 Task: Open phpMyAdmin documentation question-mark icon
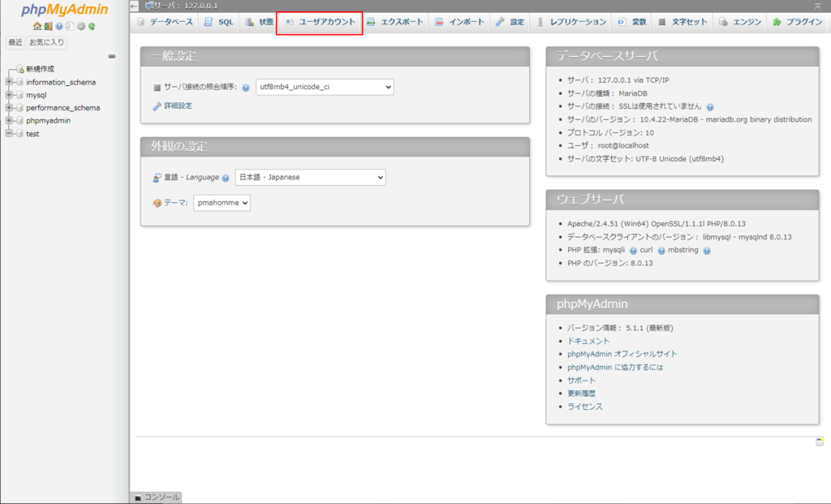tap(59, 26)
